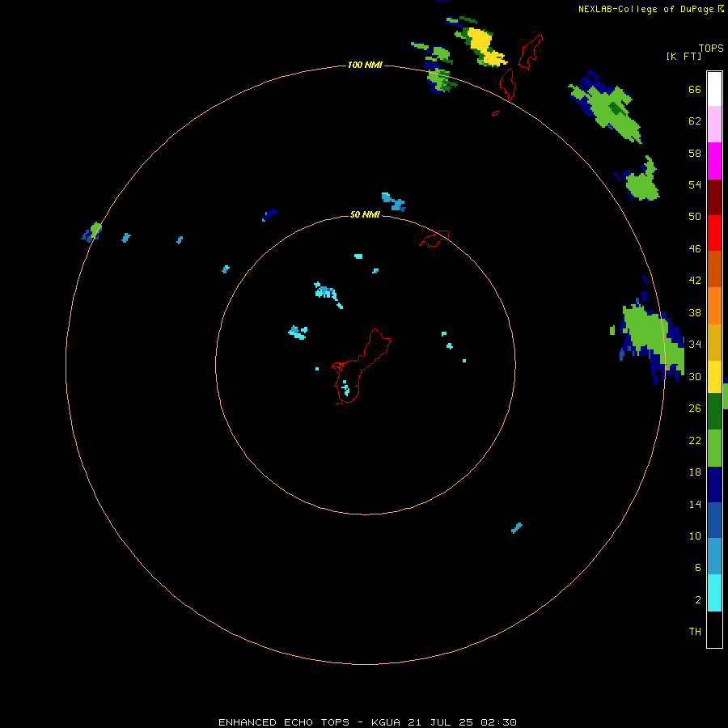Click the [K FT] units label

[684, 57]
